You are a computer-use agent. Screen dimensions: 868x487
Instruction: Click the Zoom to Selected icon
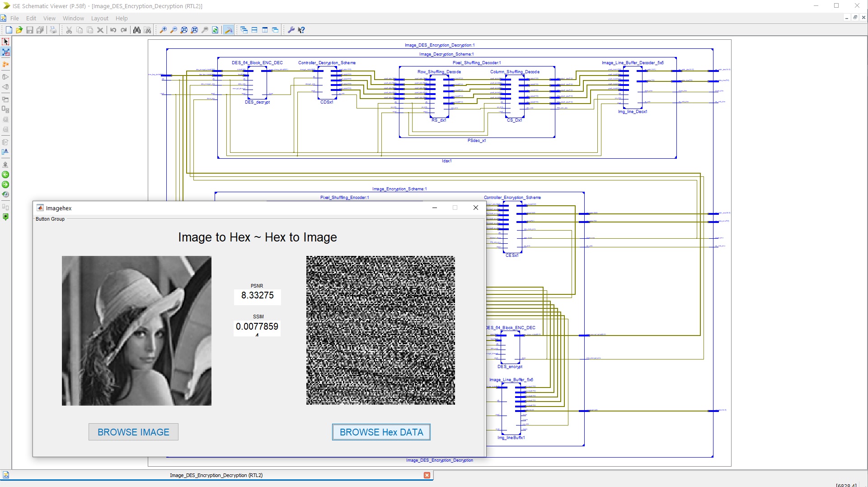coord(194,30)
